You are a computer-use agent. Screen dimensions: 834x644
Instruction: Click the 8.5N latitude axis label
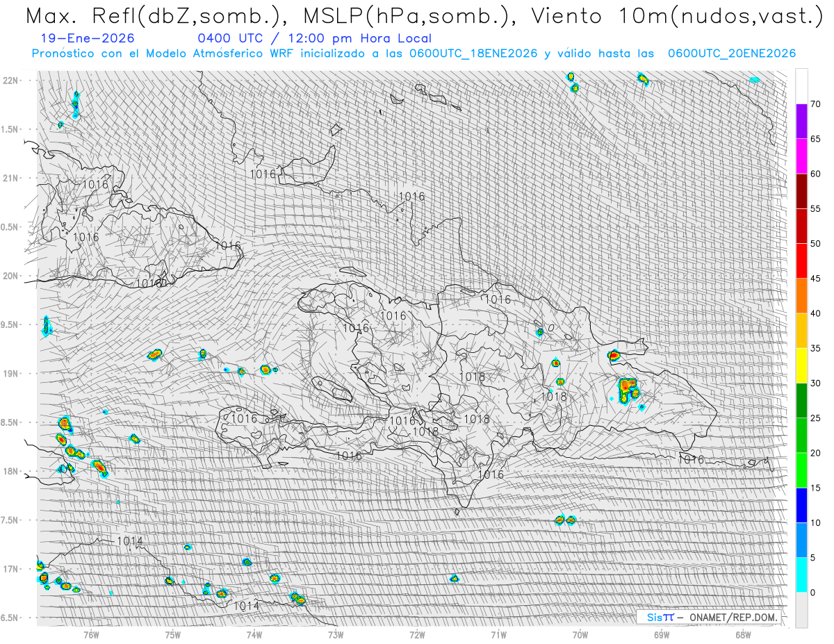(x=11, y=422)
